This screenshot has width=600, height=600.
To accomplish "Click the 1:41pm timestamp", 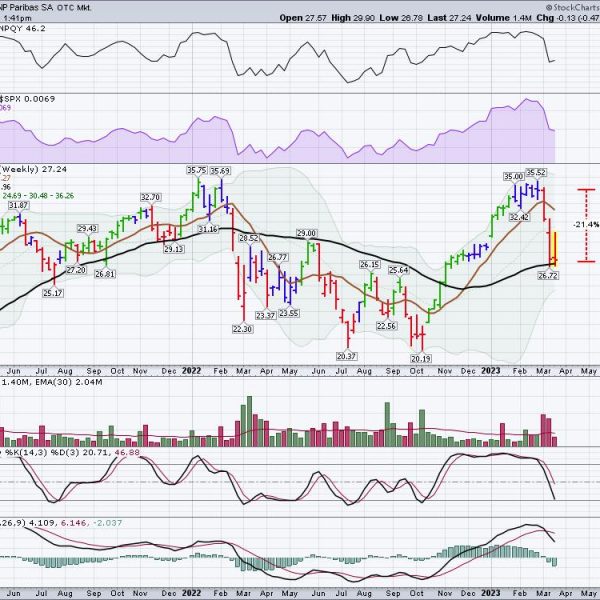I will 17,18.
